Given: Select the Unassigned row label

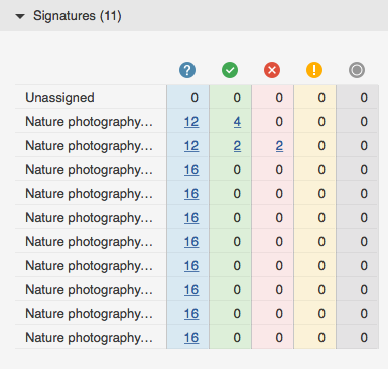Looking at the screenshot, I should (60, 98).
